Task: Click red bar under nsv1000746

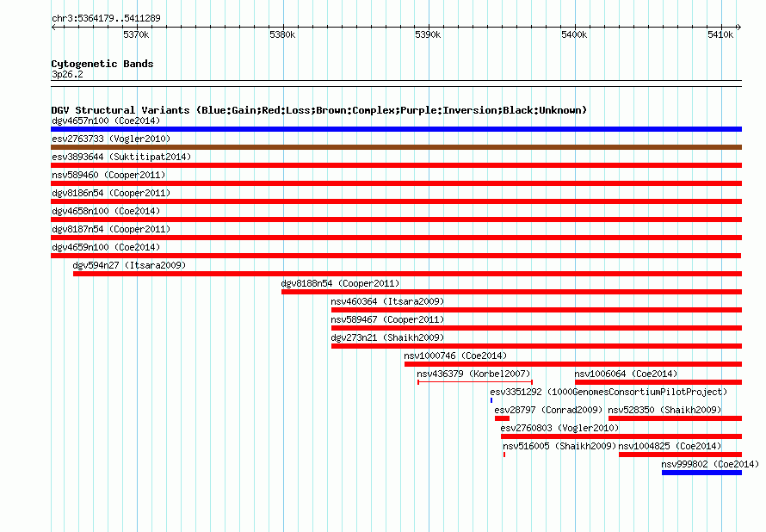Action: point(573,364)
